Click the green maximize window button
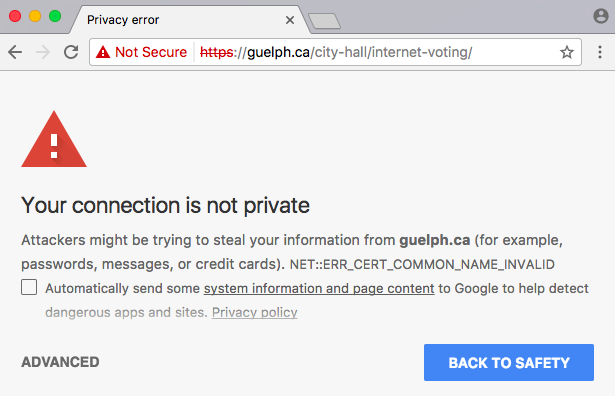Image resolution: width=615 pixels, height=396 pixels. tap(55, 16)
